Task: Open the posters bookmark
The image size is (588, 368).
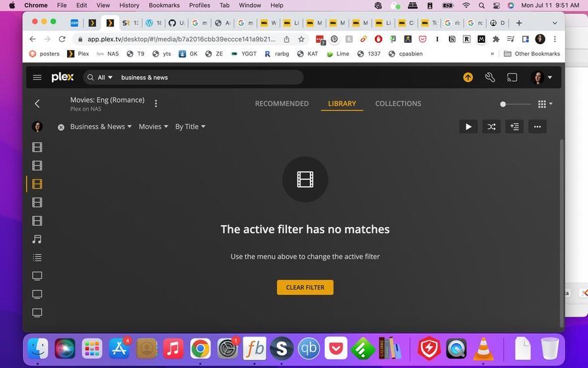Action: pyautogui.click(x=45, y=54)
